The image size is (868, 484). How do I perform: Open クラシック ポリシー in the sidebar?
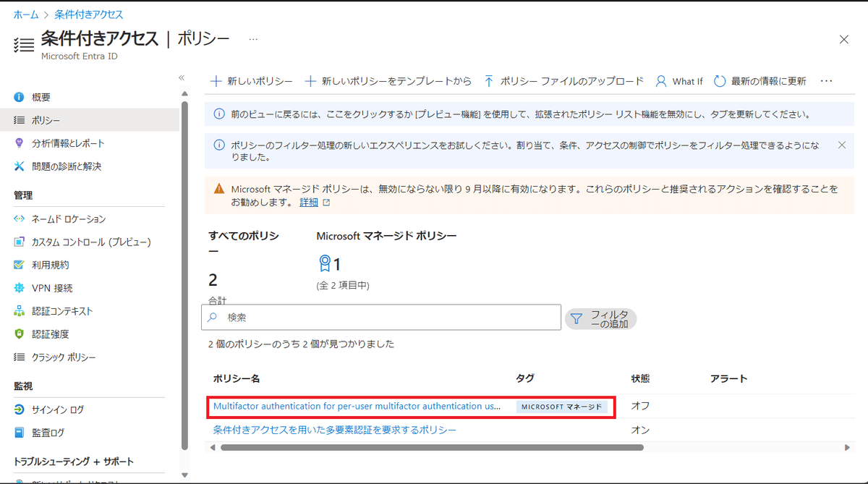click(64, 357)
